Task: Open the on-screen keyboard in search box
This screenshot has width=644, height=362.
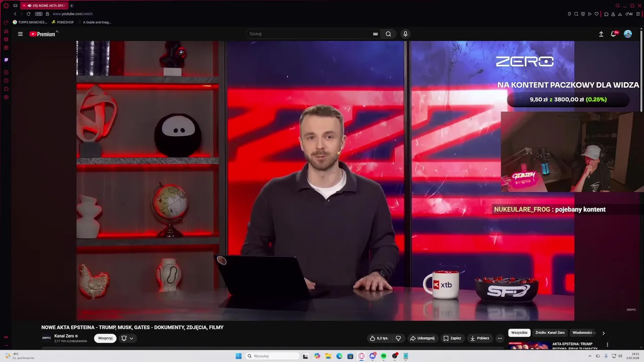Action: pos(375,34)
